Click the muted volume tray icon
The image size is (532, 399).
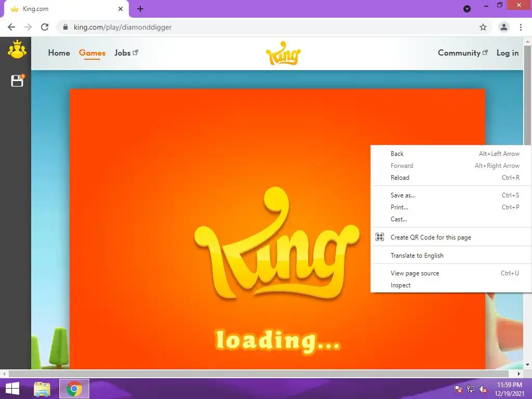tap(483, 389)
